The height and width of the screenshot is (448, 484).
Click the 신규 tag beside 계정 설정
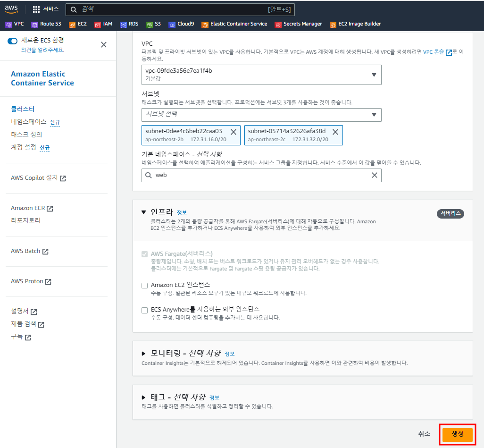[x=44, y=148]
